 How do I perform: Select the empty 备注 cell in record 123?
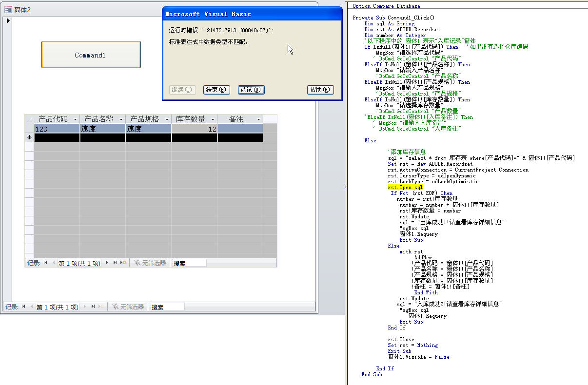click(240, 129)
